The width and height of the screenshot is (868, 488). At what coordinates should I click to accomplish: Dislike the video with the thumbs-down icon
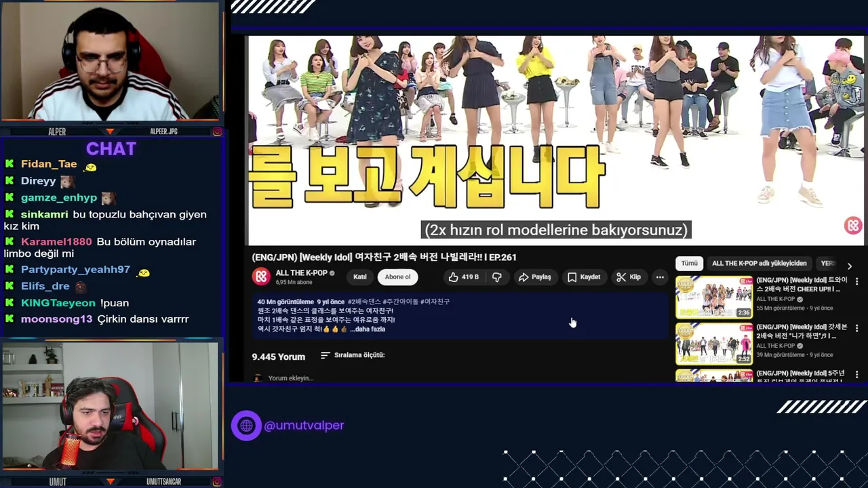[497, 277]
